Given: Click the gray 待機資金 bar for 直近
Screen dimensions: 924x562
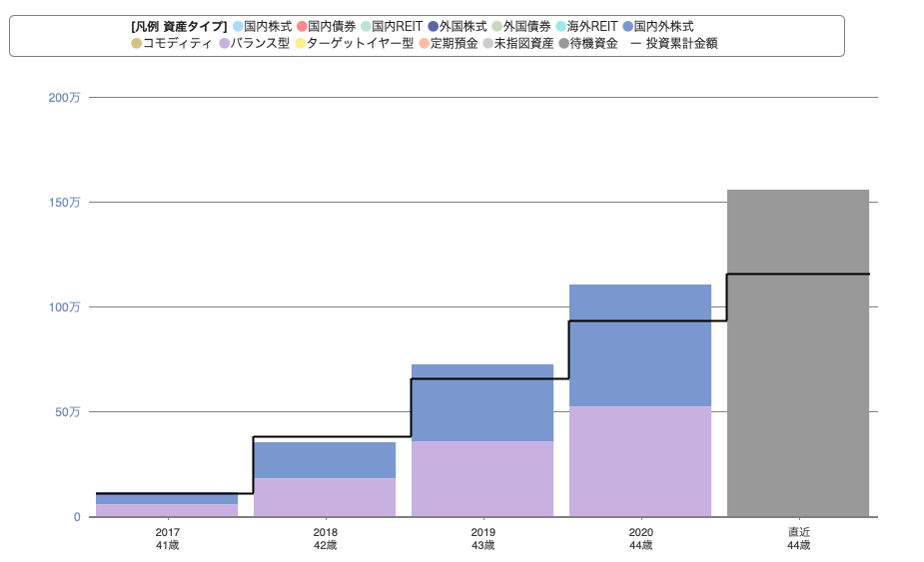Looking at the screenshot, I should click(x=798, y=352).
